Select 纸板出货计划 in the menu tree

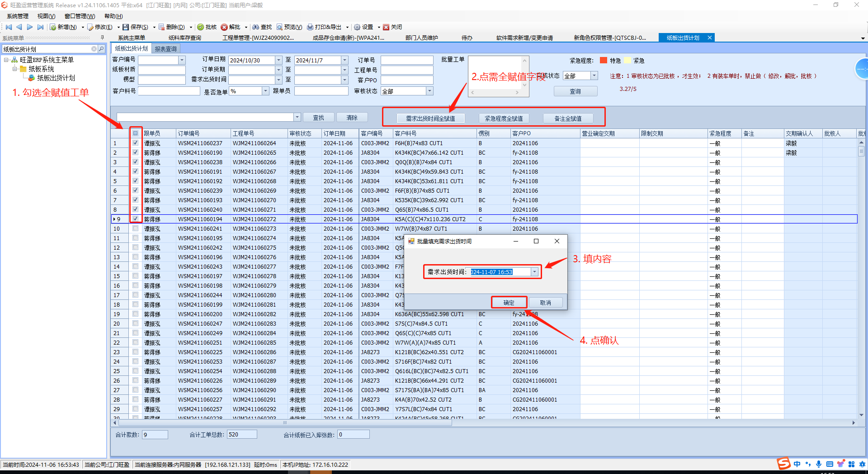coord(56,78)
